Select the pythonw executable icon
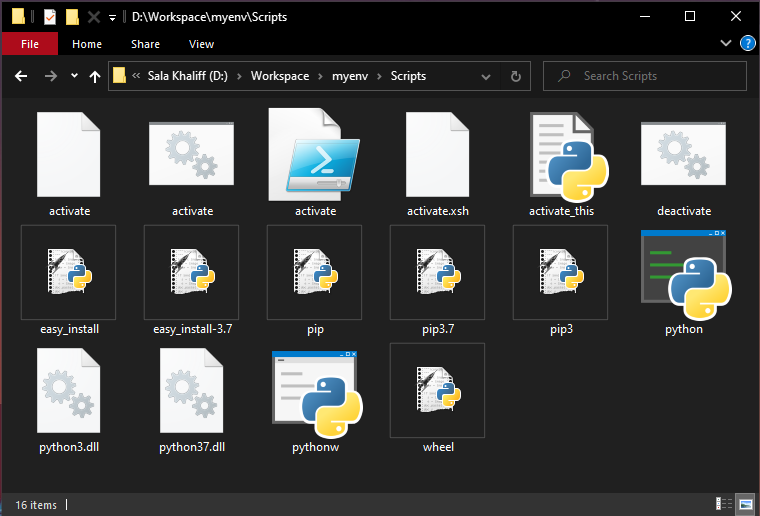 point(317,394)
